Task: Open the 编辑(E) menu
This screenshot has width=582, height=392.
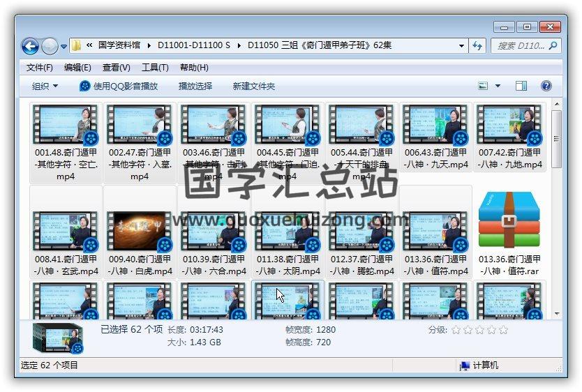Action: (x=77, y=68)
